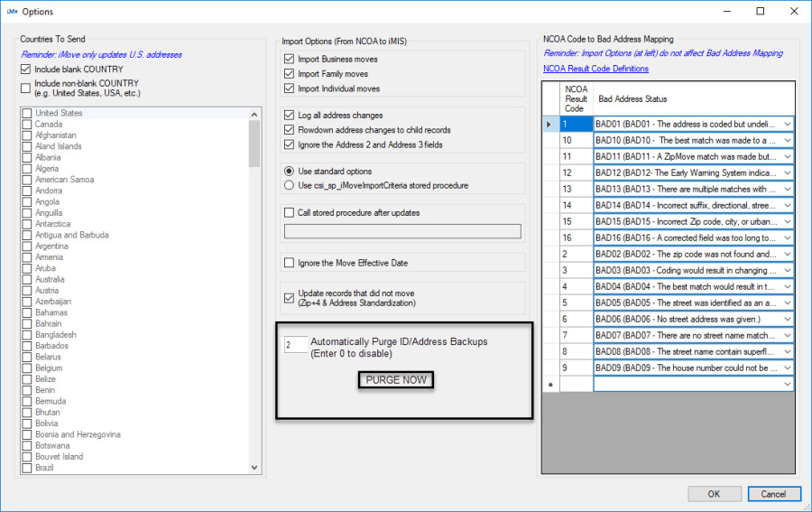Enable Include non-blank COUNTRY checkbox
The height and width of the screenshot is (512, 812).
(27, 88)
